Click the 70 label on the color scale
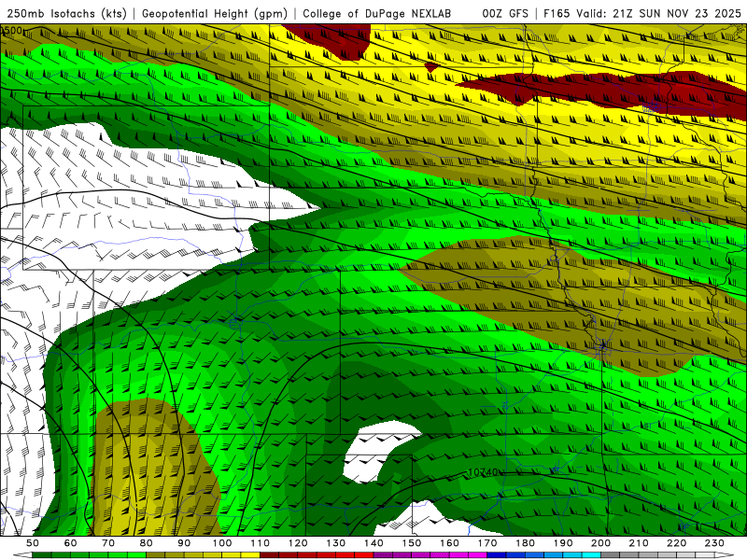747x560 pixels. tap(108, 543)
